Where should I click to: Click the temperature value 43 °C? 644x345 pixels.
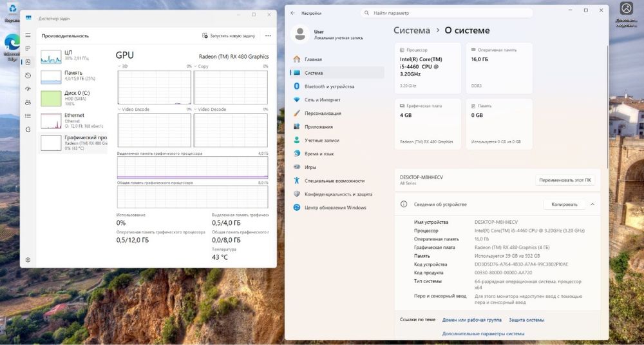click(220, 257)
